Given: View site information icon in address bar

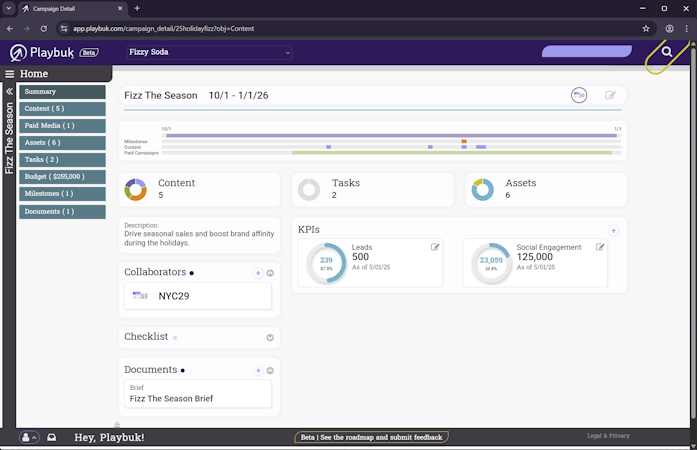Looking at the screenshot, I should (x=64, y=28).
